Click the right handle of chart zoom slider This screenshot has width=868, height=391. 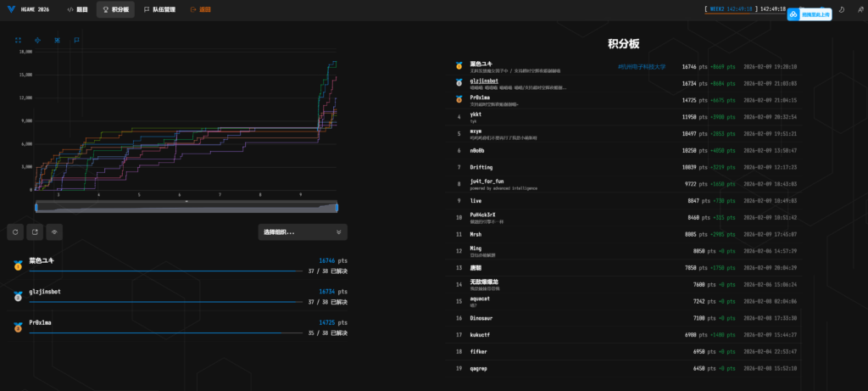pos(337,207)
